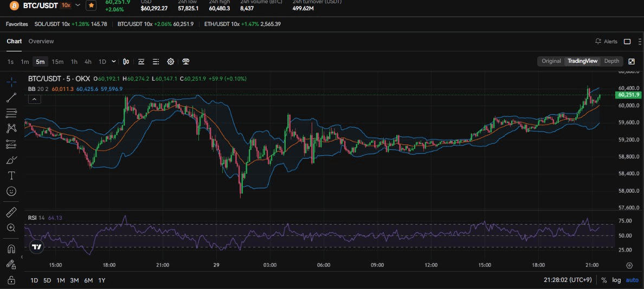Collapse the left drawing toolbar

pos(22,257)
